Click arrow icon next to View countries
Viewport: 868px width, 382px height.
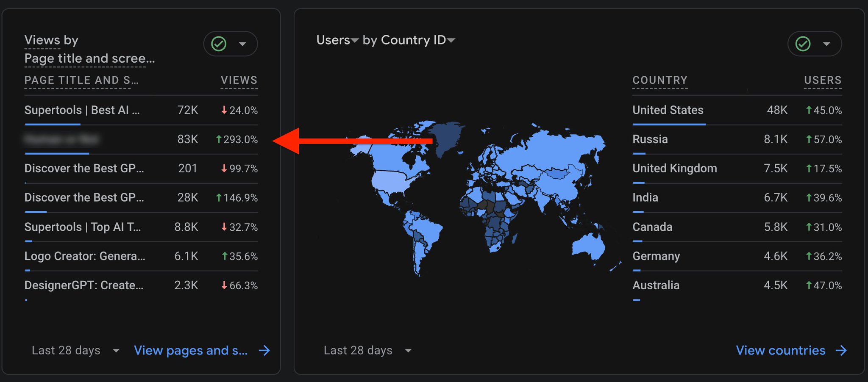[x=841, y=351]
